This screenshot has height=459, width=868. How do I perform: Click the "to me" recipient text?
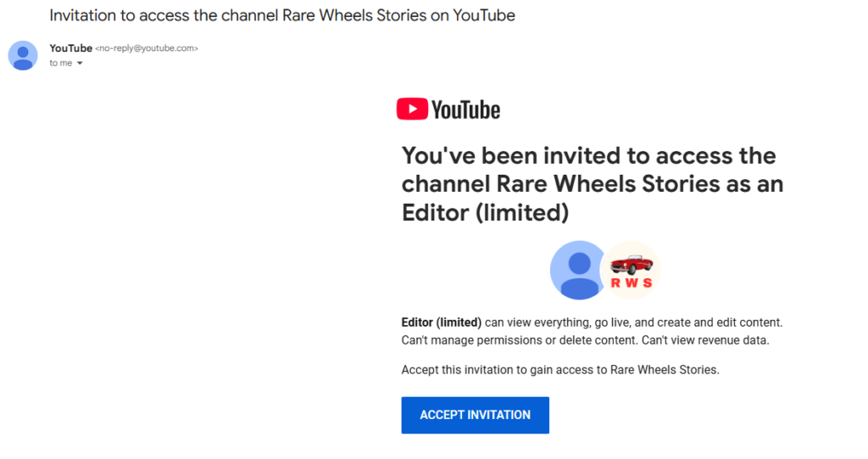[x=61, y=63]
